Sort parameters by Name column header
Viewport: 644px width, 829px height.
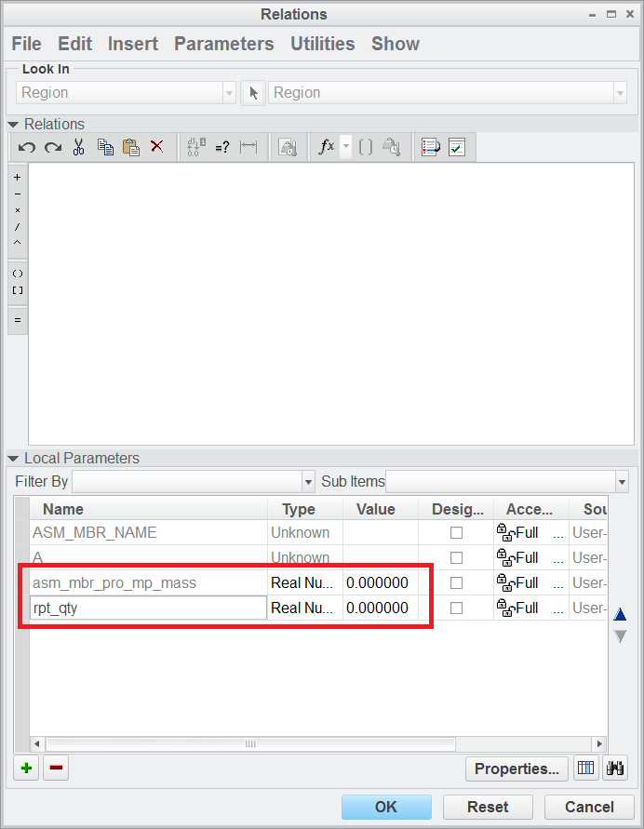click(148, 509)
